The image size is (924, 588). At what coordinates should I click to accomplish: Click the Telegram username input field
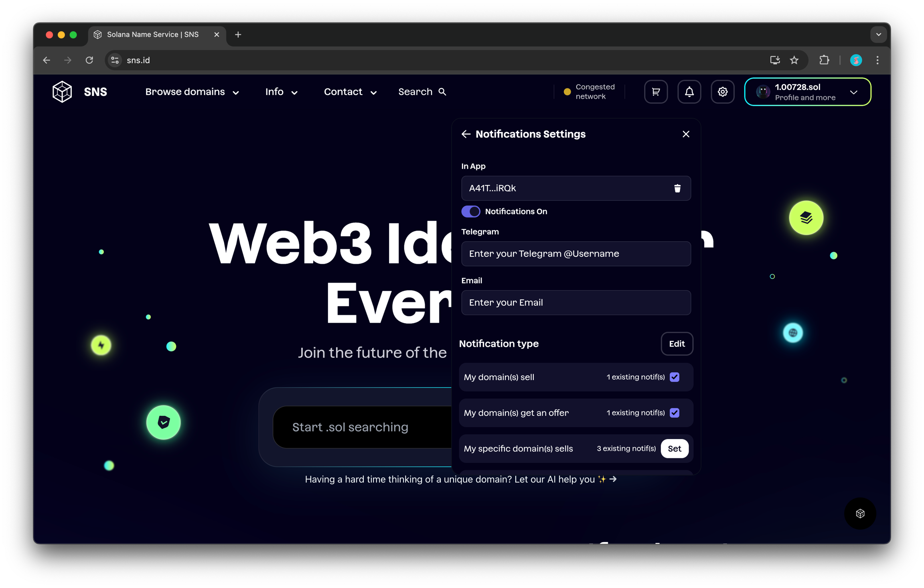point(576,254)
